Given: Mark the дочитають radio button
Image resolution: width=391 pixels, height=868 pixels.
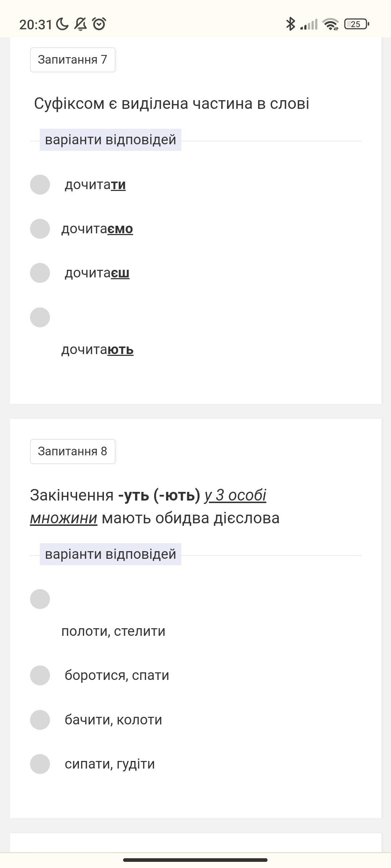Looking at the screenshot, I should (x=40, y=317).
